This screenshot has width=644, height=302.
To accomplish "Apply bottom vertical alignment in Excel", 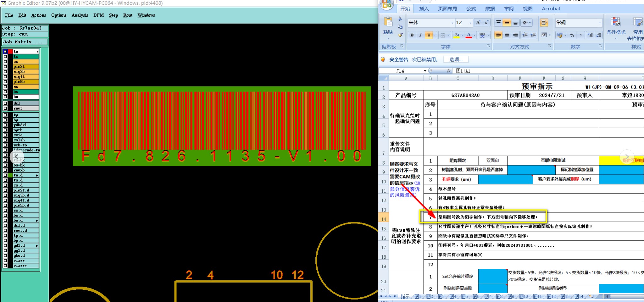I will [x=515, y=23].
